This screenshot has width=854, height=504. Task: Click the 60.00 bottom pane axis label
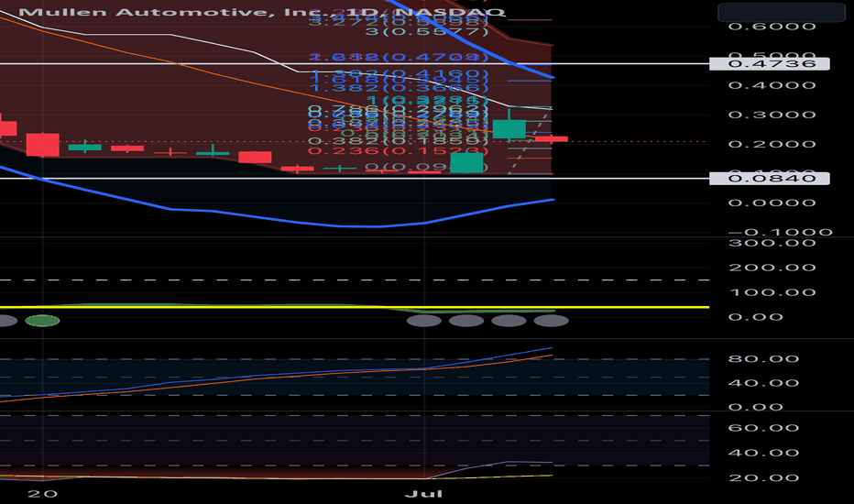pyautogui.click(x=763, y=428)
